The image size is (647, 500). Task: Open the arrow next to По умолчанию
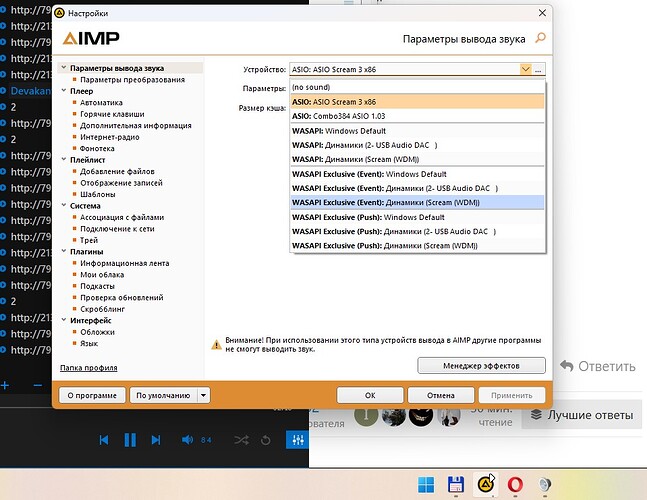tap(204, 395)
